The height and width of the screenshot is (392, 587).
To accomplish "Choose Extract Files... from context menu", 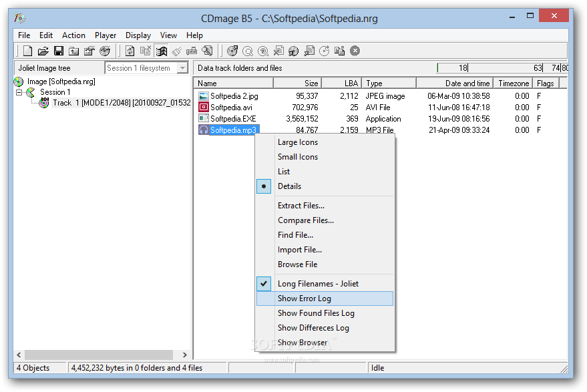I will pos(325,206).
